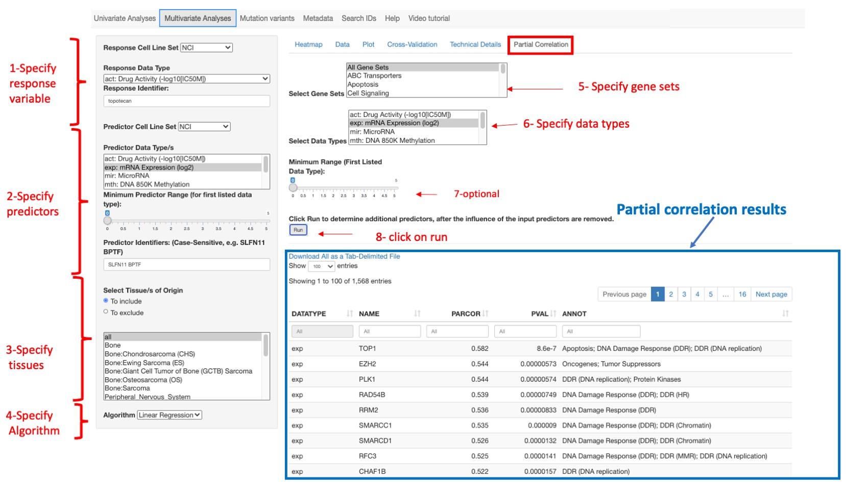This screenshot has width=868, height=488.
Task: Click the Response Identifier input showing topotecan
Action: click(x=186, y=101)
